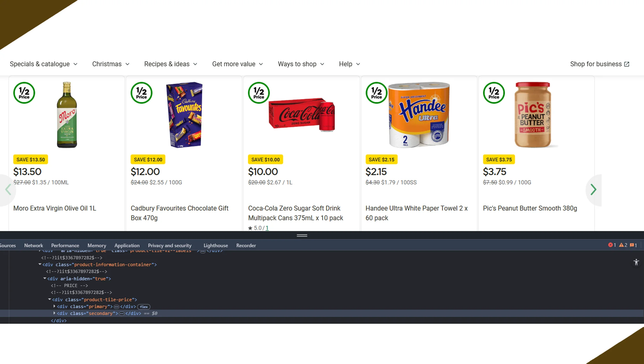Screen dimensions: 644x364
Task: Open the DevTools accessibility tree icon
Action: click(636, 262)
